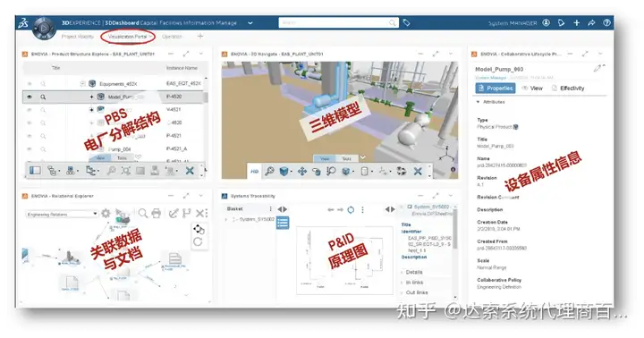Select View tab above 3D Navigate toolbar
The width and height of the screenshot is (644, 338).
pos(325,158)
